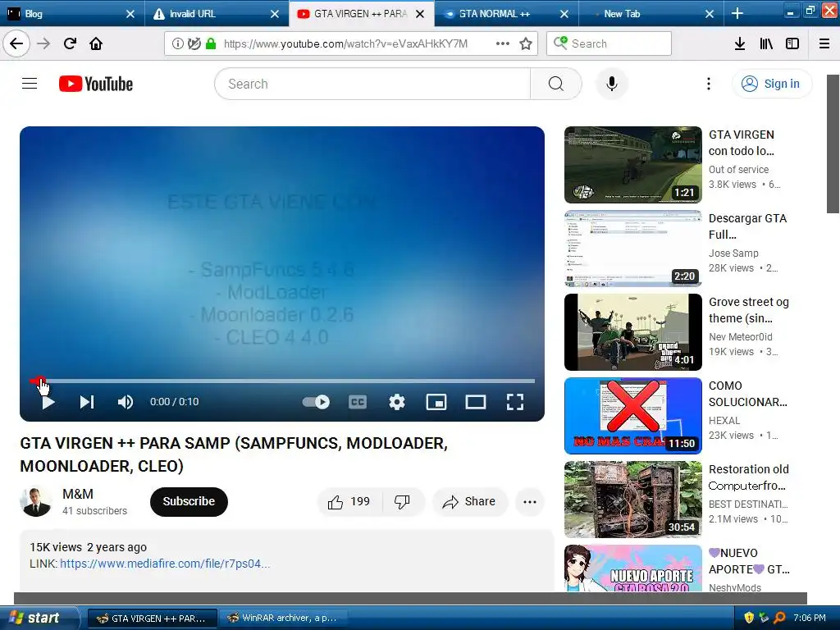Open page actions three-dot menu in address bar
The width and height of the screenshot is (840, 630).
(503, 43)
